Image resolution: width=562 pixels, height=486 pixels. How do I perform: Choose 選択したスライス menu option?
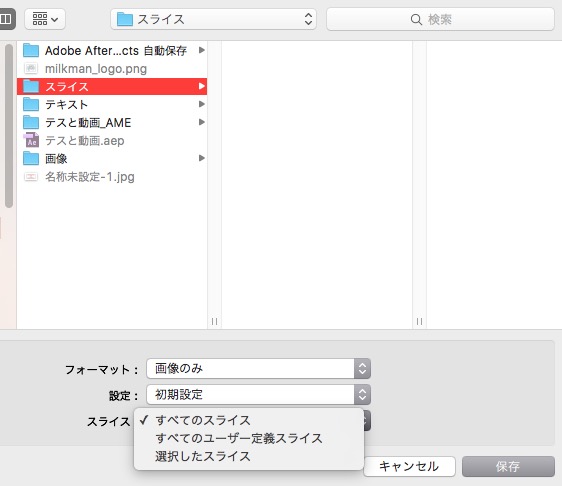(249, 456)
